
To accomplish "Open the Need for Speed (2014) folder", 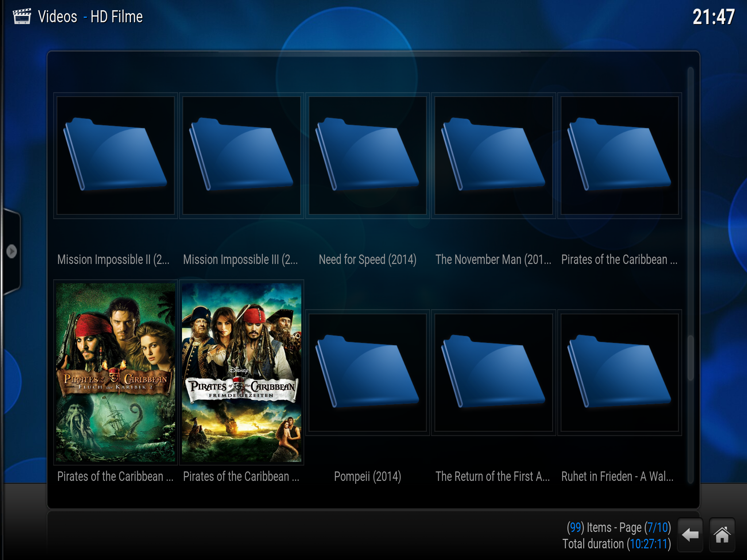I will pyautogui.click(x=368, y=155).
